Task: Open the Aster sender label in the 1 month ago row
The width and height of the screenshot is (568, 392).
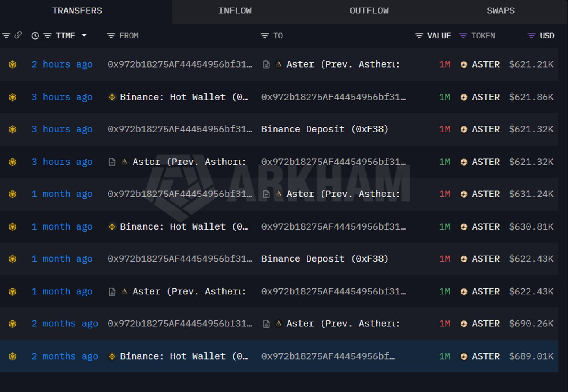Action: pyautogui.click(x=189, y=291)
